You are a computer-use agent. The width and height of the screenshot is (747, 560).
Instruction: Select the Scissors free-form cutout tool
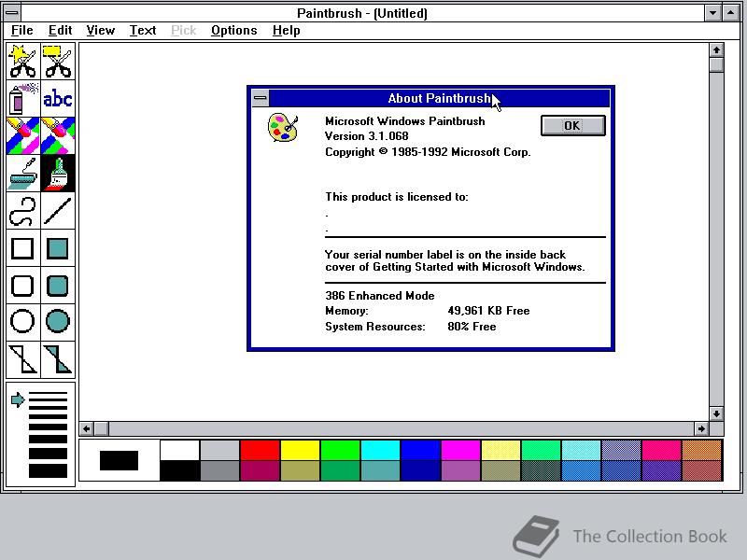point(22,61)
